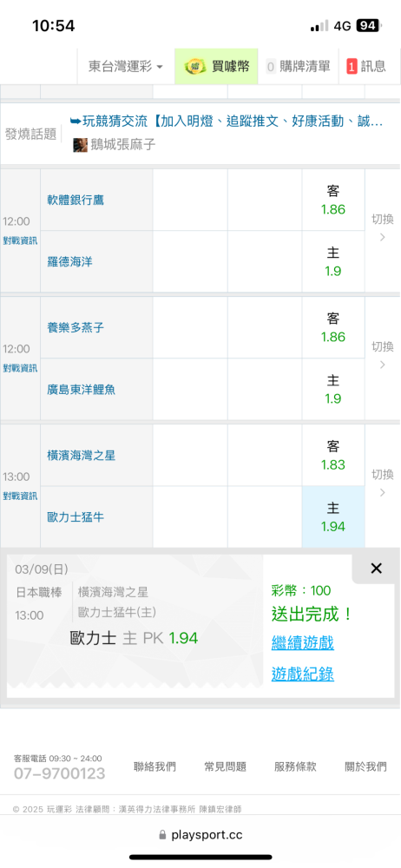The image size is (401, 868).
Task: Click 繼續遊戲 link in bet slip
Action: pyautogui.click(x=302, y=643)
